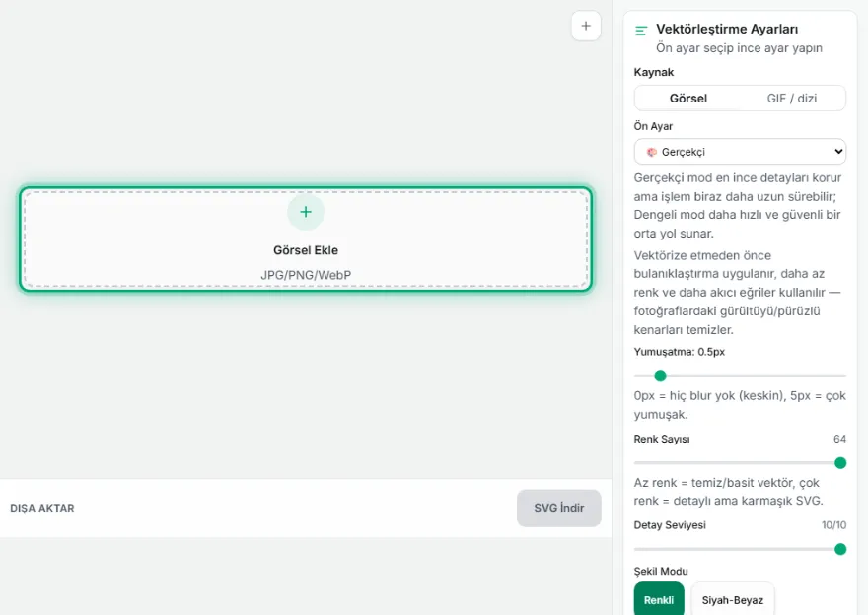Switch to the GIF / dizi source tab
The image size is (868, 615).
(792, 99)
